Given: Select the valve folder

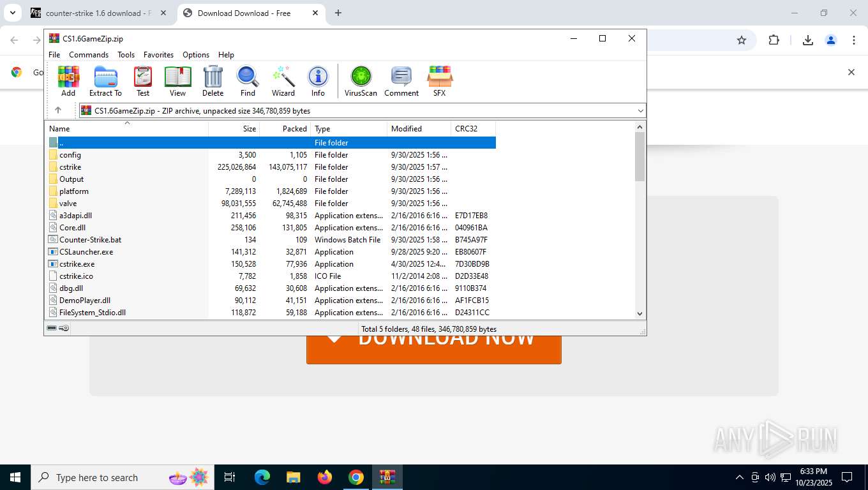Looking at the screenshot, I should pyautogui.click(x=271, y=204).
